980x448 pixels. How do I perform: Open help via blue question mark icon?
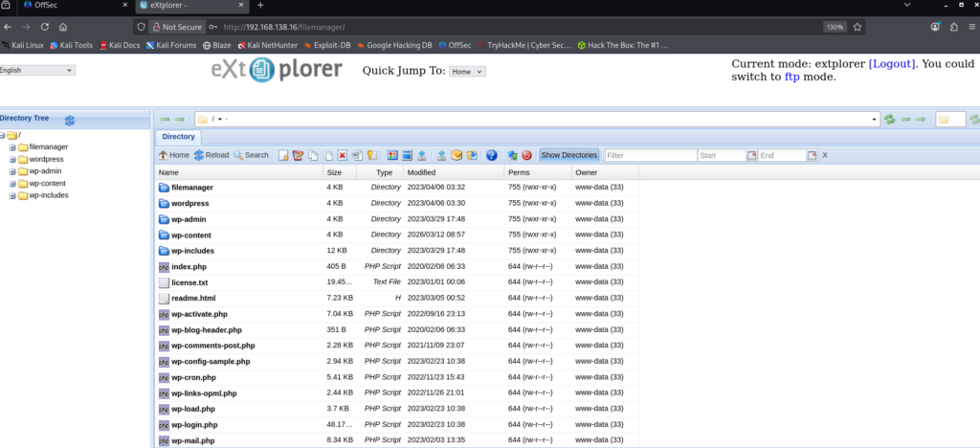pyautogui.click(x=491, y=155)
